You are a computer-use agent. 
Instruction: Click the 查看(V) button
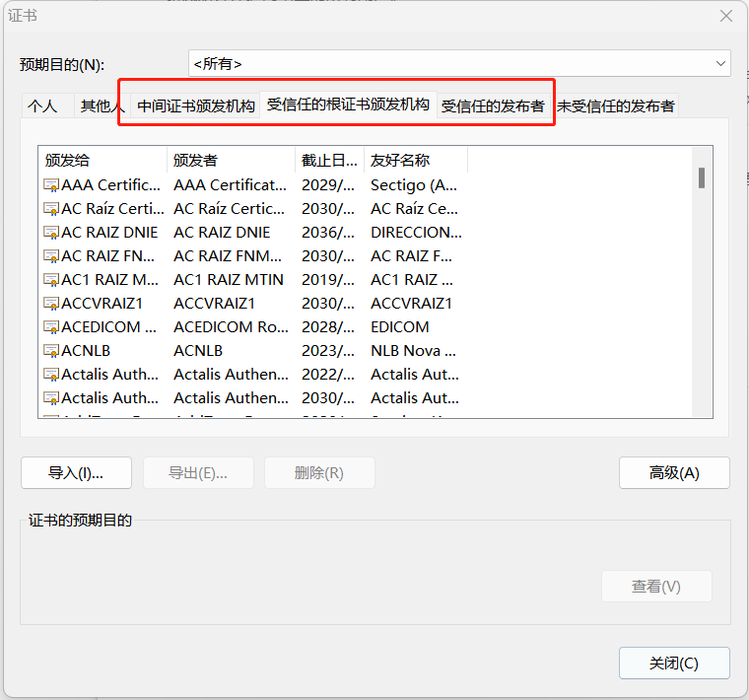point(656,587)
